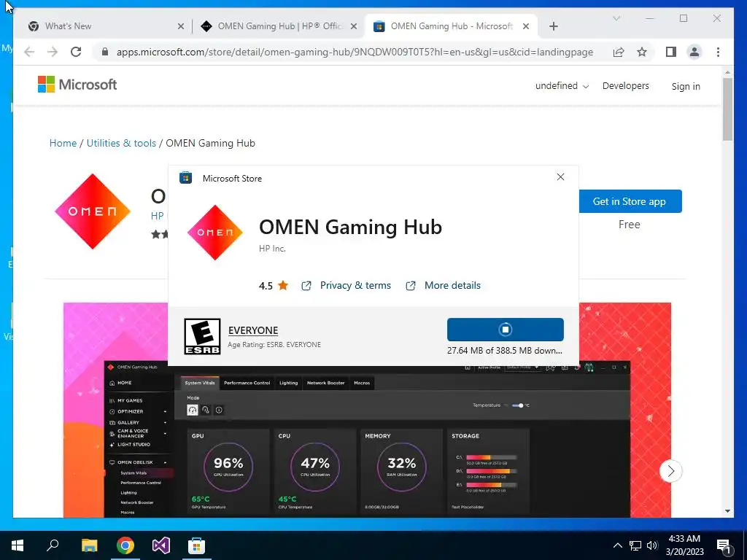The image size is (747, 560).
Task: Click the Get in Store app button
Action: coord(630,201)
